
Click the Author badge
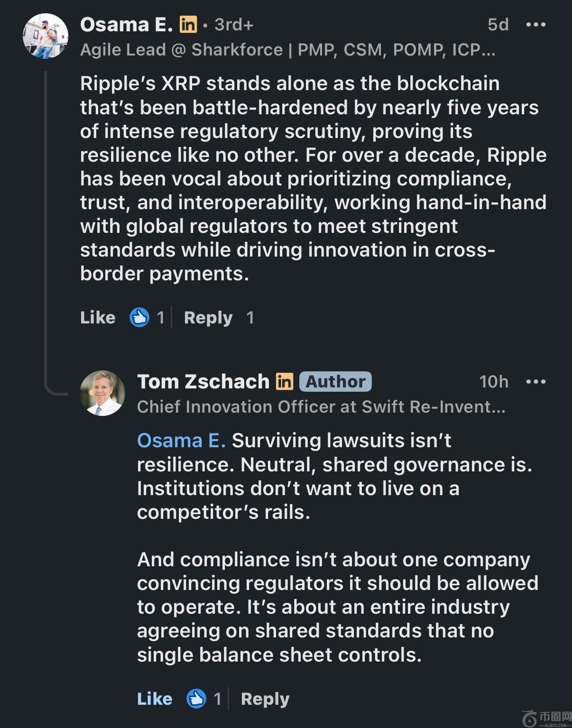click(335, 382)
